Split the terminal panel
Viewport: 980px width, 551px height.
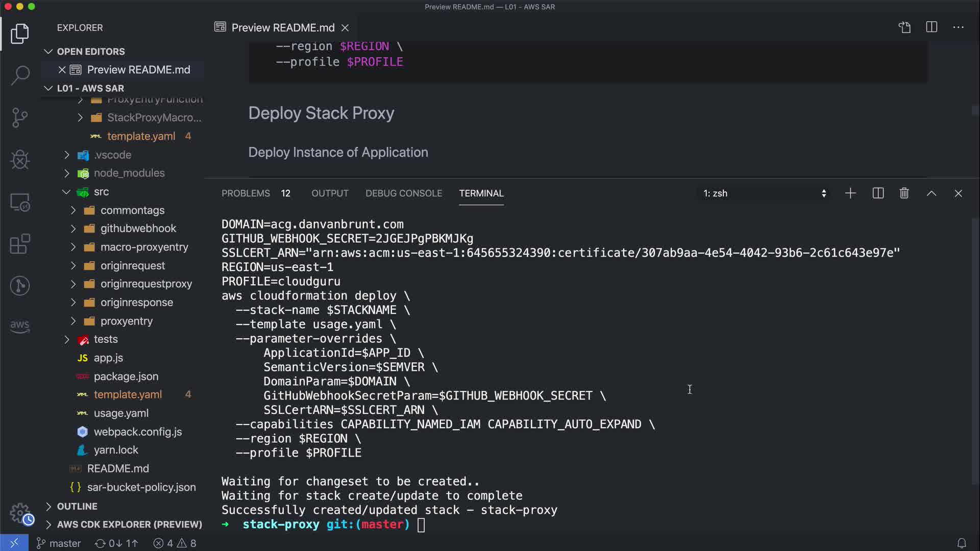point(878,193)
